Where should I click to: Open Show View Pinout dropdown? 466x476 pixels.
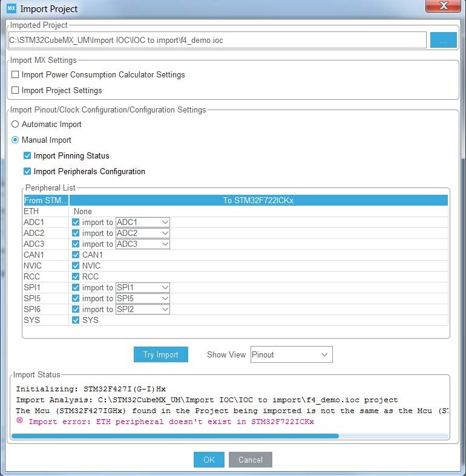click(291, 354)
